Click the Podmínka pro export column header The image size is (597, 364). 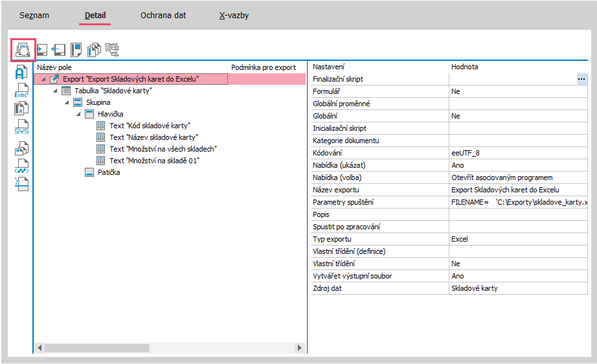tap(264, 67)
